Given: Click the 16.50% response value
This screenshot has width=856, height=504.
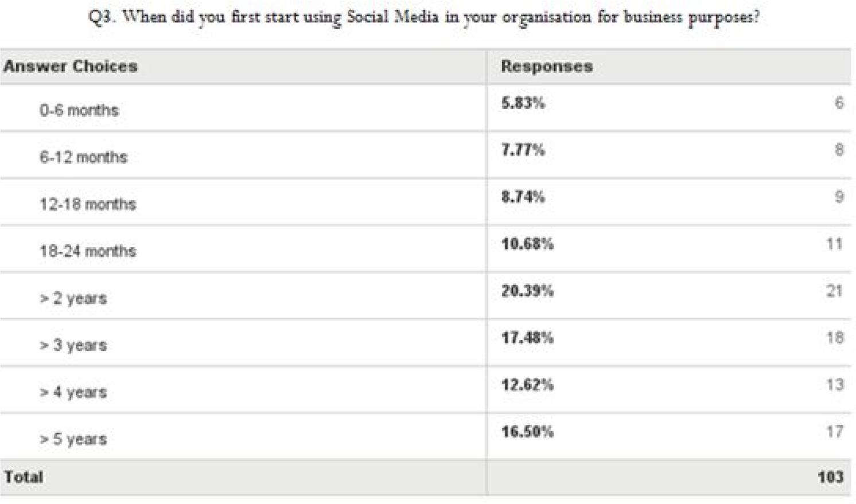Looking at the screenshot, I should click(527, 432).
